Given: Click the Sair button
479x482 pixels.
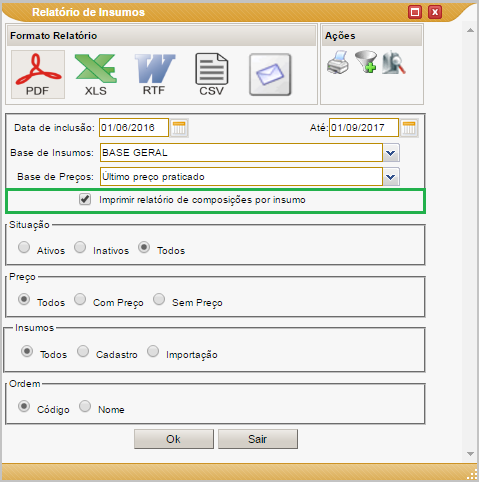Looking at the screenshot, I should (258, 439).
